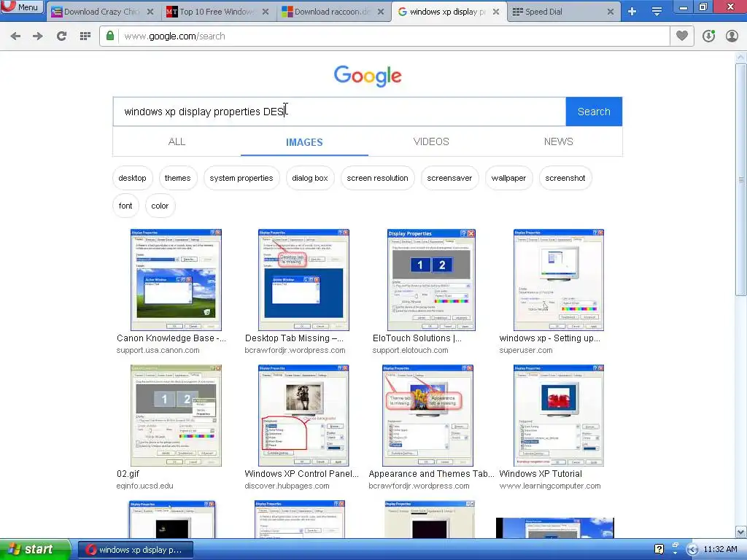Screen dimensions: 747x560
Task: Click eqinfo.ucsd.edu source link
Action: (145, 486)
